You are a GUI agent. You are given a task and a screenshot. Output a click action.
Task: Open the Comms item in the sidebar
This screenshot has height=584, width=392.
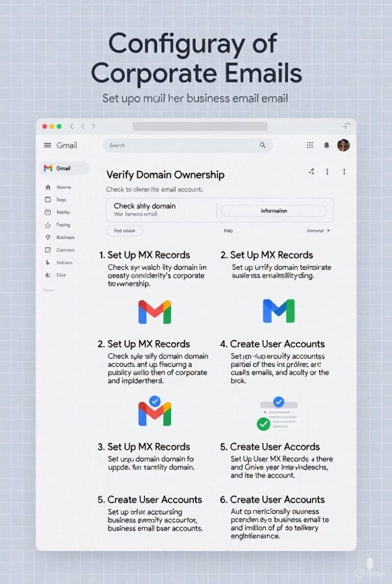(60, 250)
